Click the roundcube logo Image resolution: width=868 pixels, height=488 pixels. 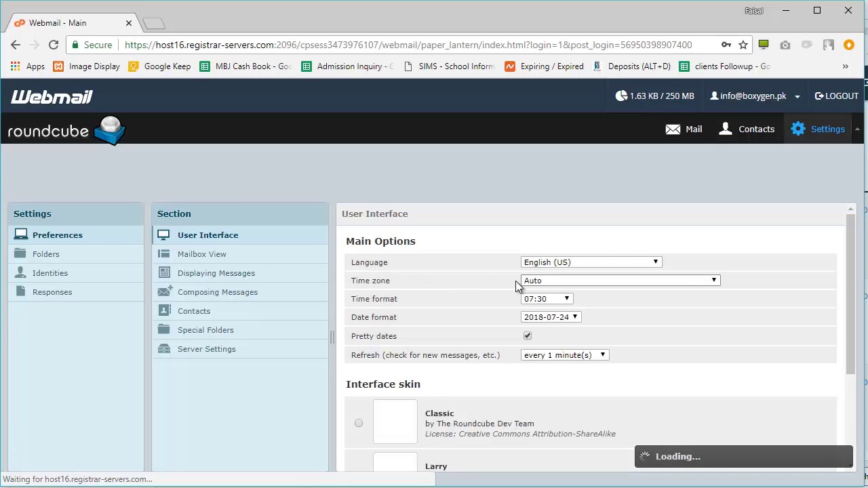[66, 130]
